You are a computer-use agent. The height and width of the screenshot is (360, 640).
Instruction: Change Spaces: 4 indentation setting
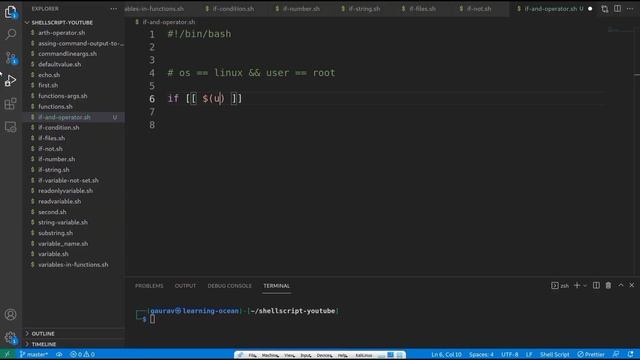point(481,354)
